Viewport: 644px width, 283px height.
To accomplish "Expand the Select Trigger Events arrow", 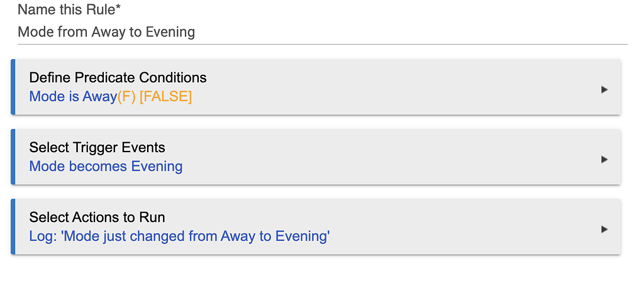I will click(x=604, y=160).
